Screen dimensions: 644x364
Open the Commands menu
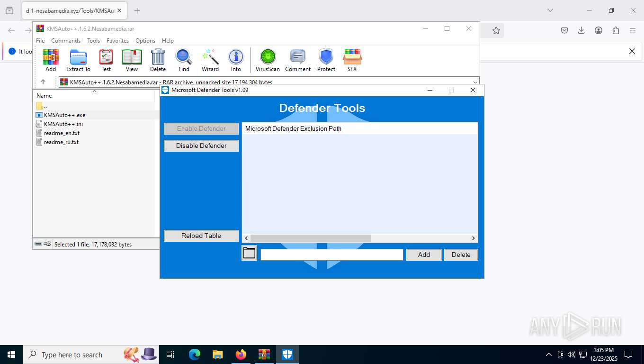click(66, 41)
